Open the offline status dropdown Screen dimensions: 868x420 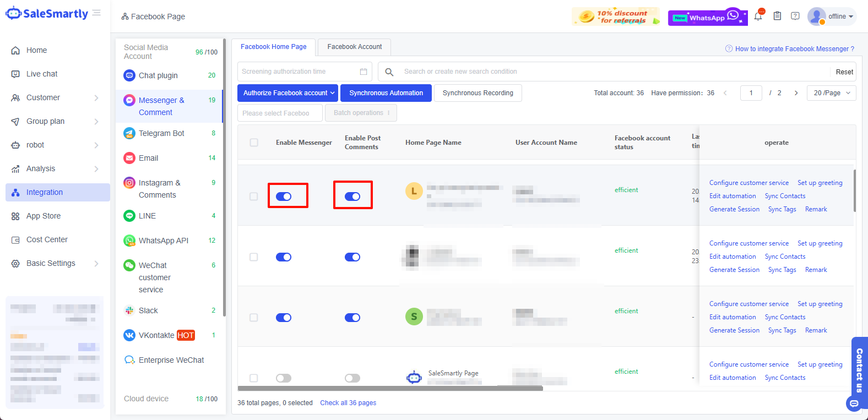point(840,17)
